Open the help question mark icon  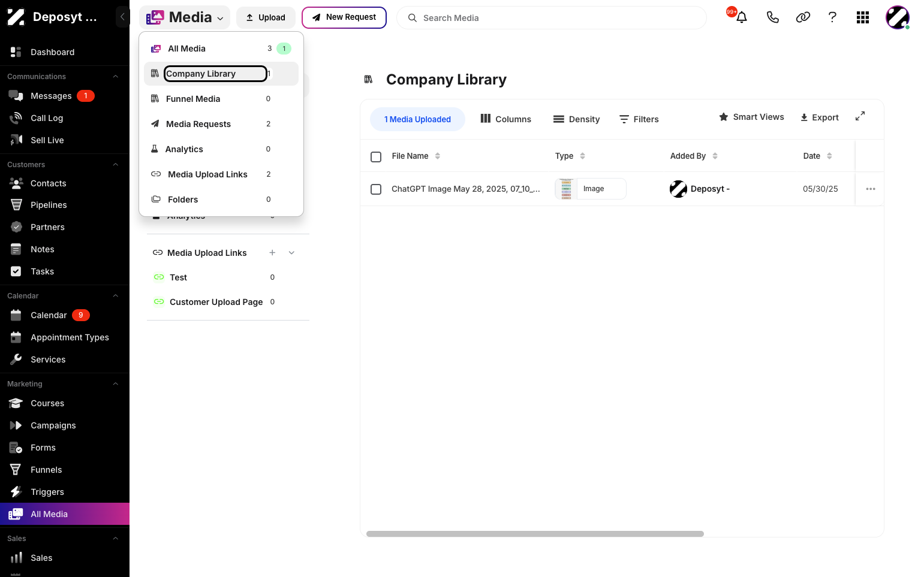click(832, 17)
